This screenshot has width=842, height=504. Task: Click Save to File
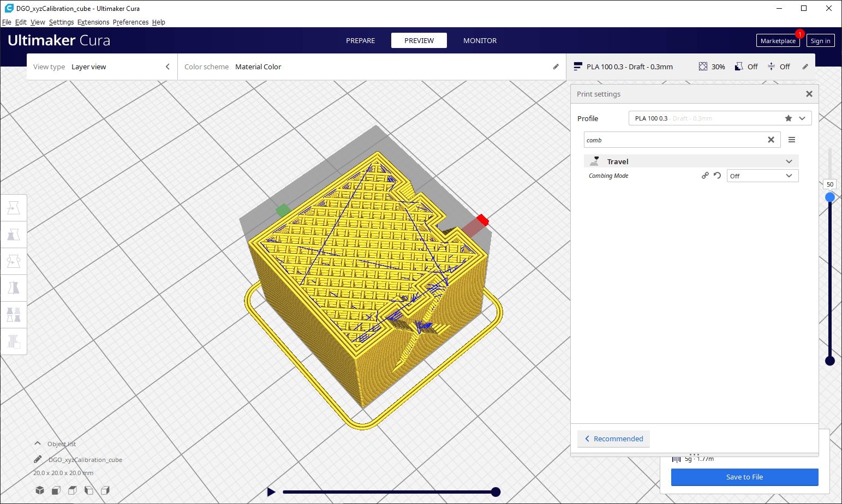coord(744,477)
